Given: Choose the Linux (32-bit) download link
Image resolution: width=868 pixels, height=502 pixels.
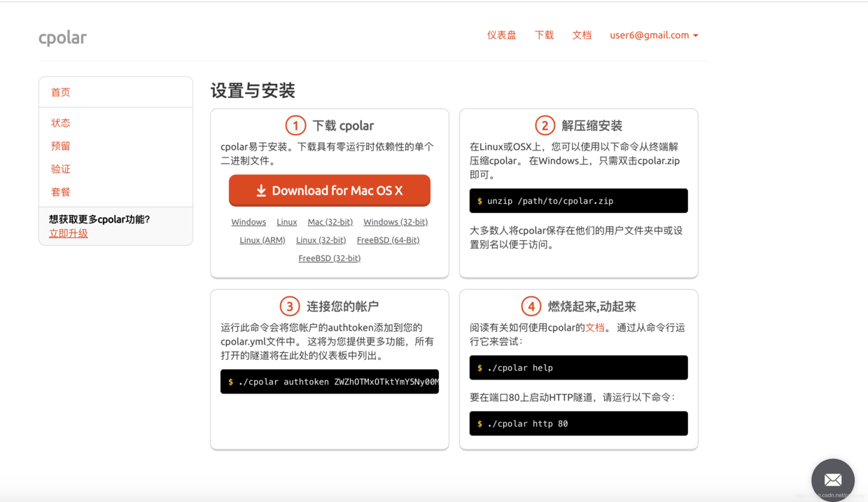Looking at the screenshot, I should click(321, 240).
